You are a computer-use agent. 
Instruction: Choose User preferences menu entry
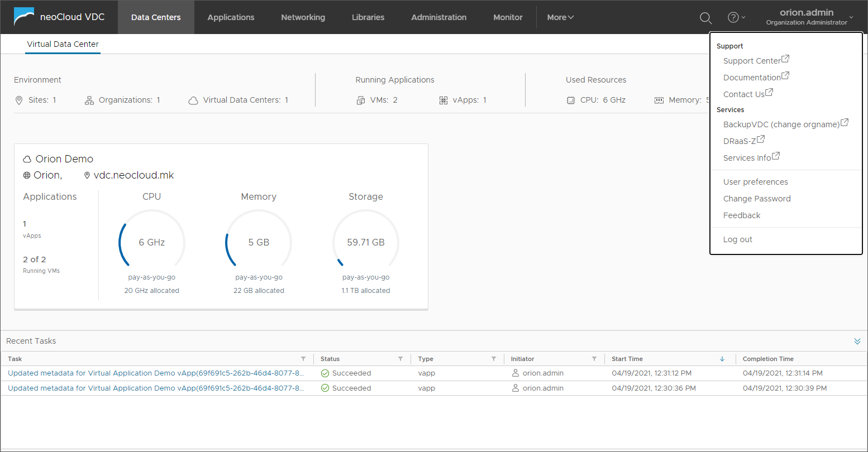tap(755, 182)
